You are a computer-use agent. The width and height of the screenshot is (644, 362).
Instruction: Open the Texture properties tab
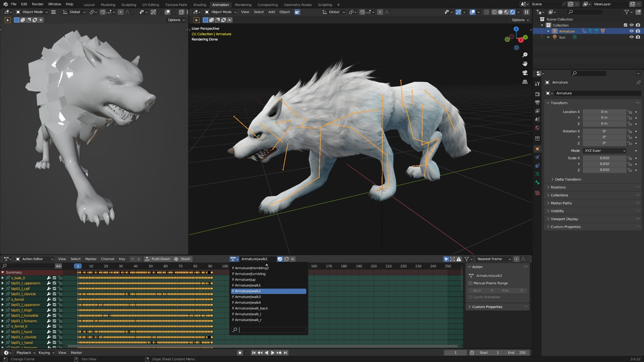(x=537, y=193)
